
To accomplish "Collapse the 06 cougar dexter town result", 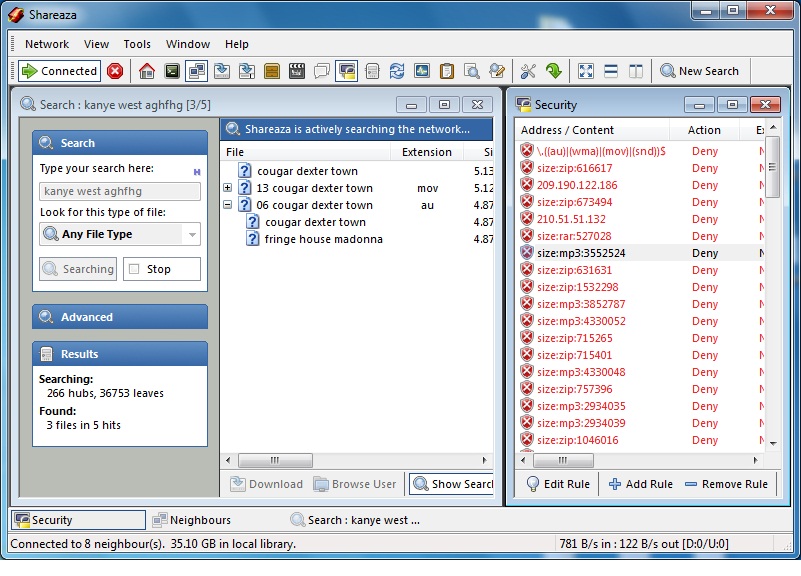I will (x=227, y=205).
